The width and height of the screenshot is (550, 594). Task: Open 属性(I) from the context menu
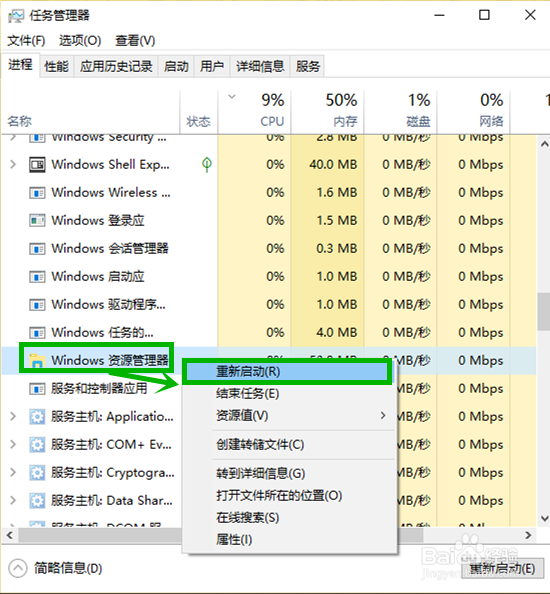pos(289,539)
